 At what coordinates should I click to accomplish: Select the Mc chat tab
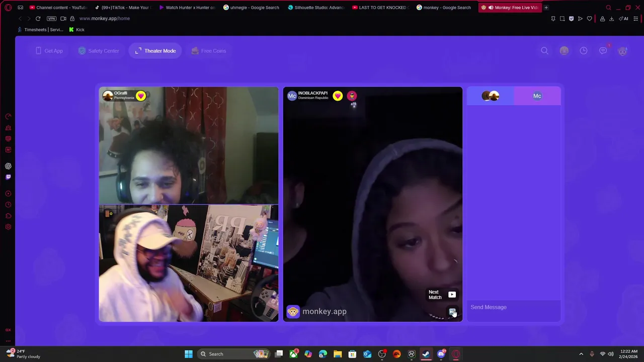pyautogui.click(x=537, y=96)
